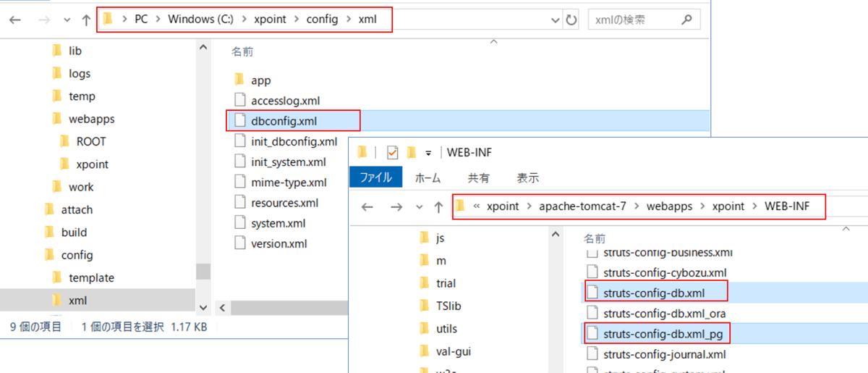This screenshot has width=868, height=373.
Task: Click scroll-down arrow of left tree scrollbar
Action: [x=203, y=307]
